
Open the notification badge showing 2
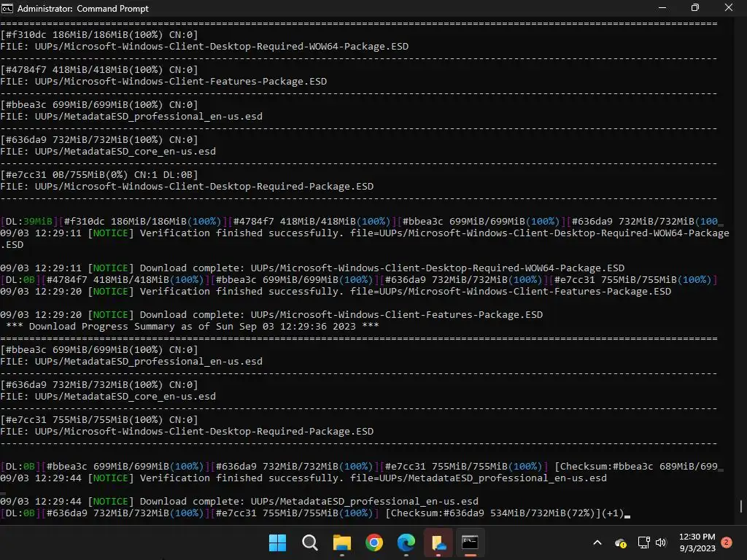click(727, 542)
